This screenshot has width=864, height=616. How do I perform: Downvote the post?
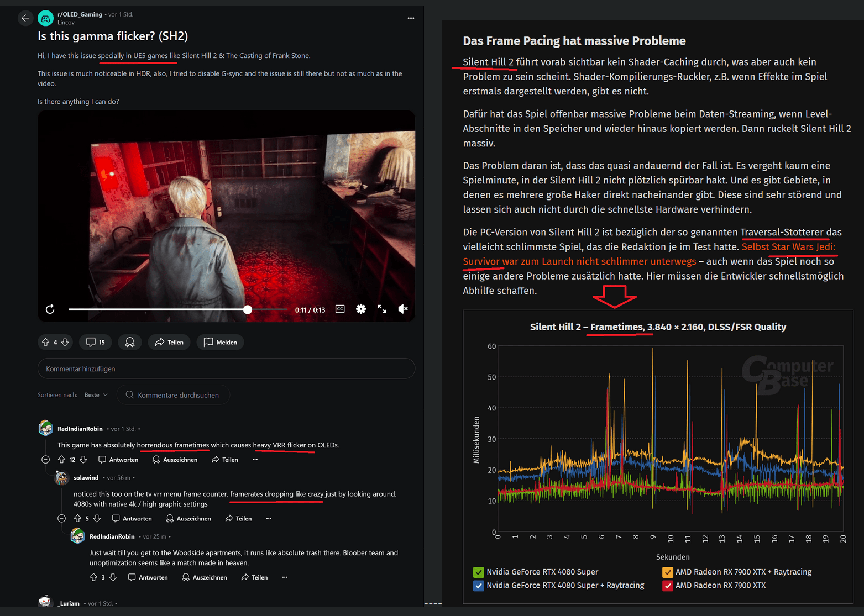65,342
